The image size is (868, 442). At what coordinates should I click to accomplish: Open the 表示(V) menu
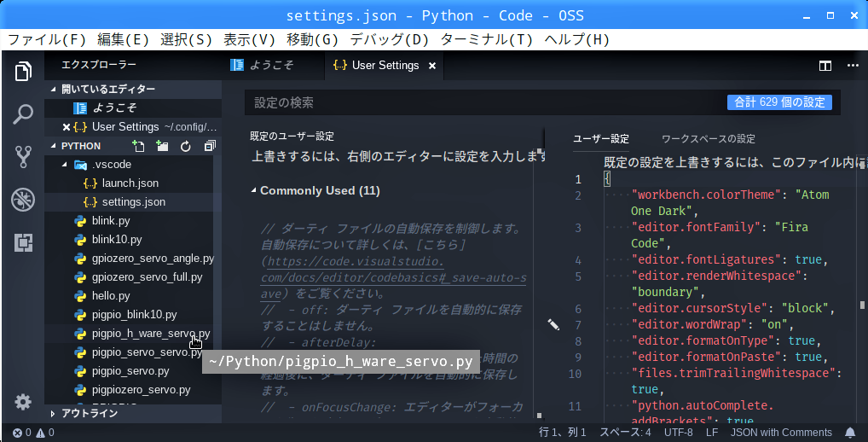click(x=249, y=40)
